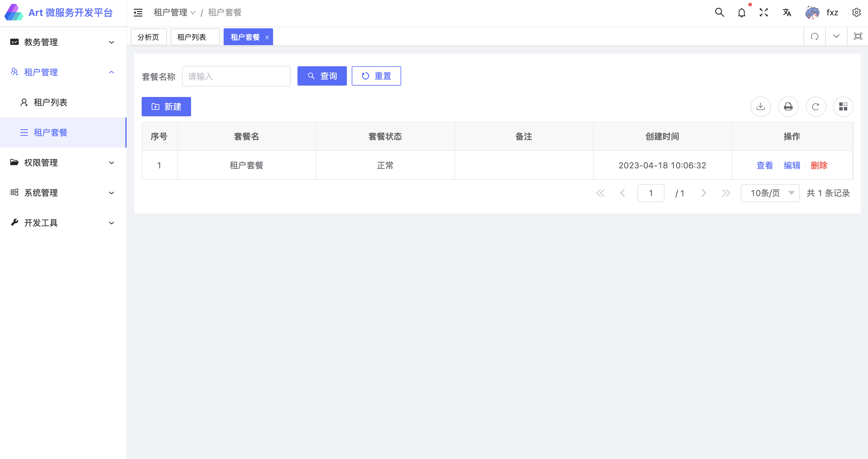The height and width of the screenshot is (459, 868).
Task: Open 租户列表 in sidebar
Action: (63, 102)
